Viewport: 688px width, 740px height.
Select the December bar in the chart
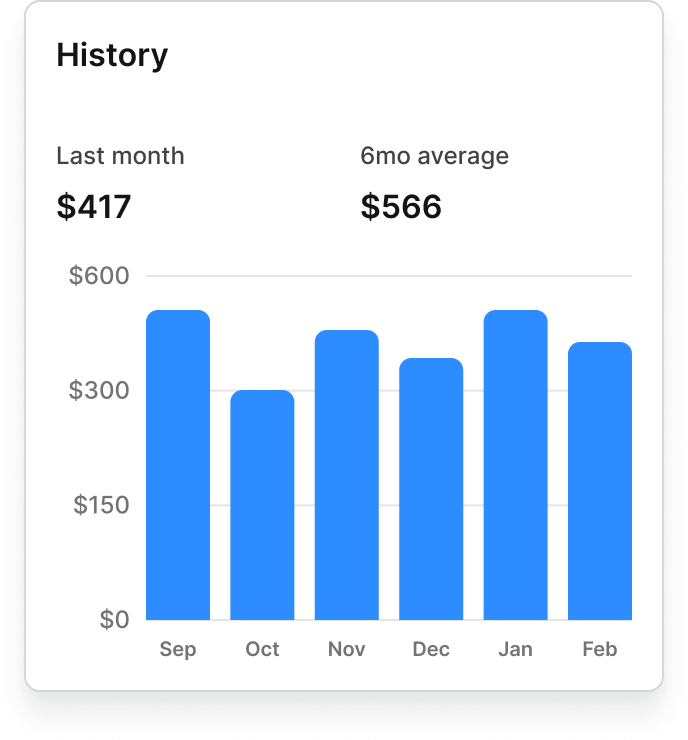pyautogui.click(x=431, y=489)
